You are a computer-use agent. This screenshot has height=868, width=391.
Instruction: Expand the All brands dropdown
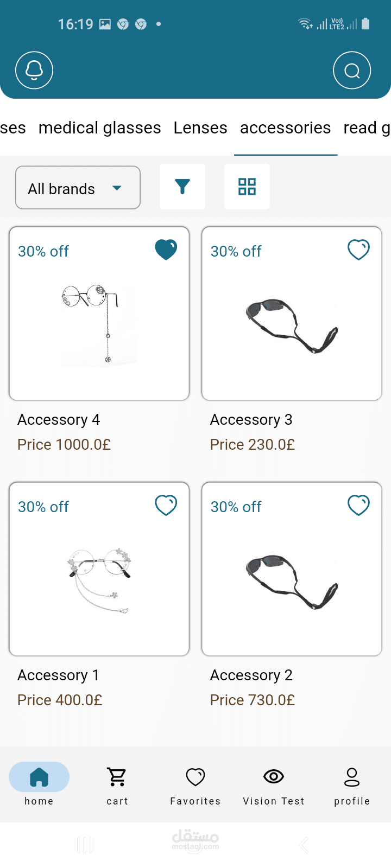click(x=78, y=188)
